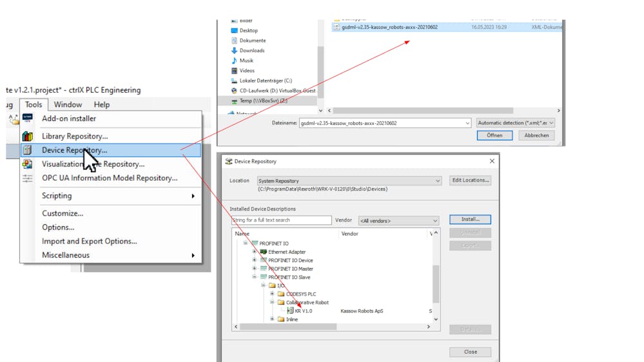The height and width of the screenshot is (362, 644).
Task: Expand the Ethernet Adapter tree node
Action: pos(254,252)
